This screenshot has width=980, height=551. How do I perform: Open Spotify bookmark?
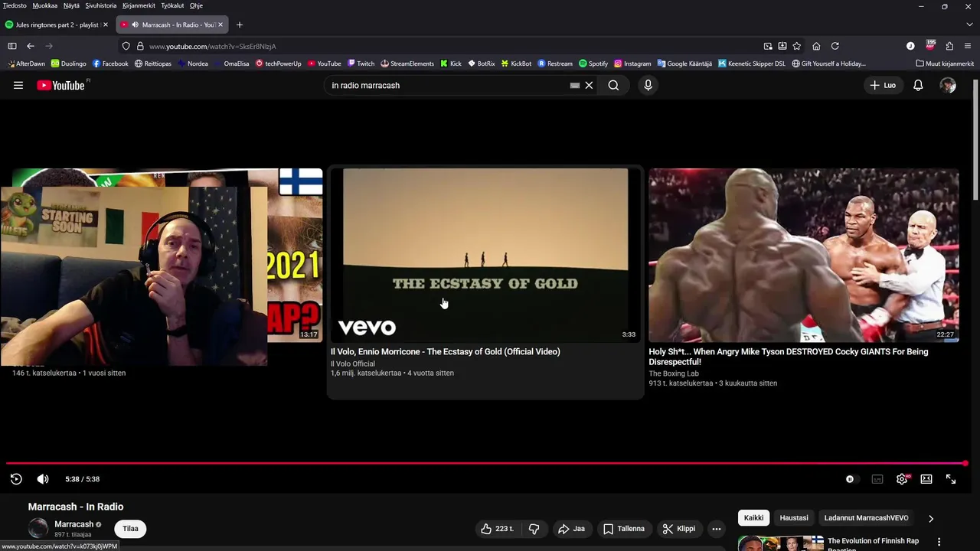(593, 64)
